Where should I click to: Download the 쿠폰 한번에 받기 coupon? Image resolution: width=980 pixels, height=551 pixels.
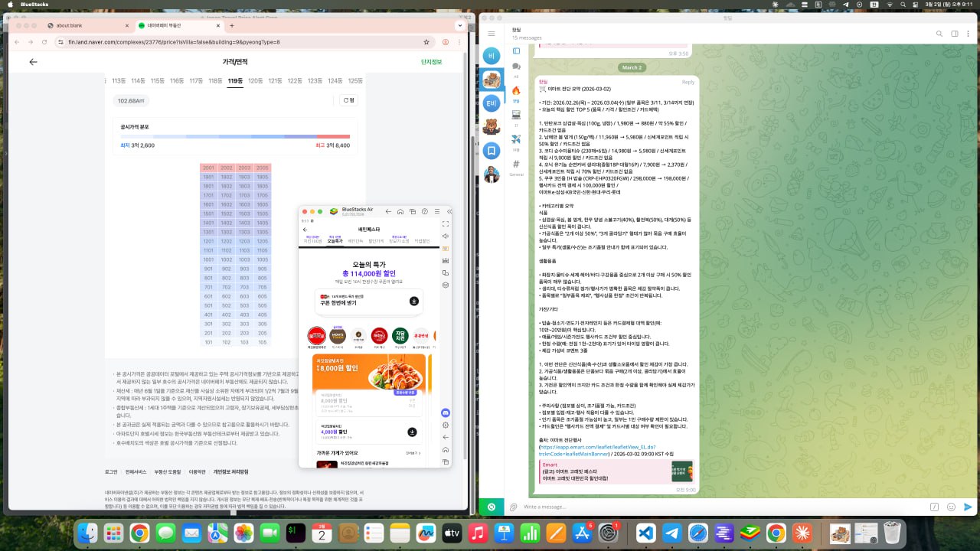pyautogui.click(x=413, y=302)
